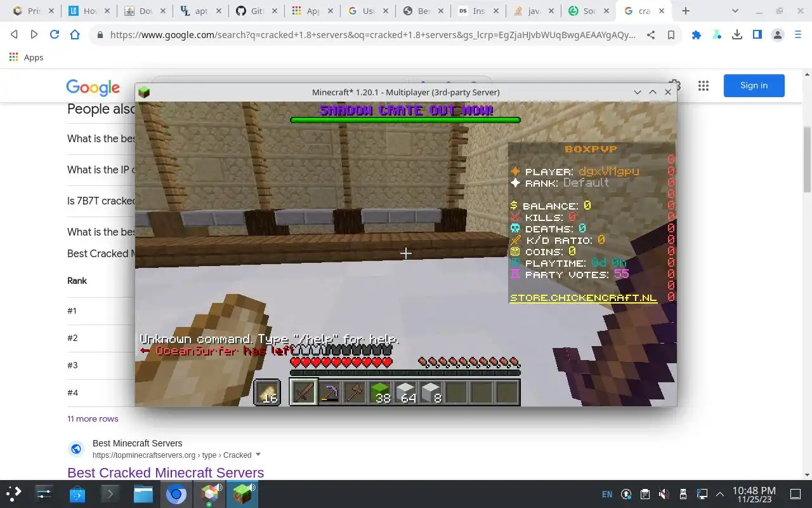Screen dimensions: 812x508
Task: Go back in the browser
Action: (14, 35)
